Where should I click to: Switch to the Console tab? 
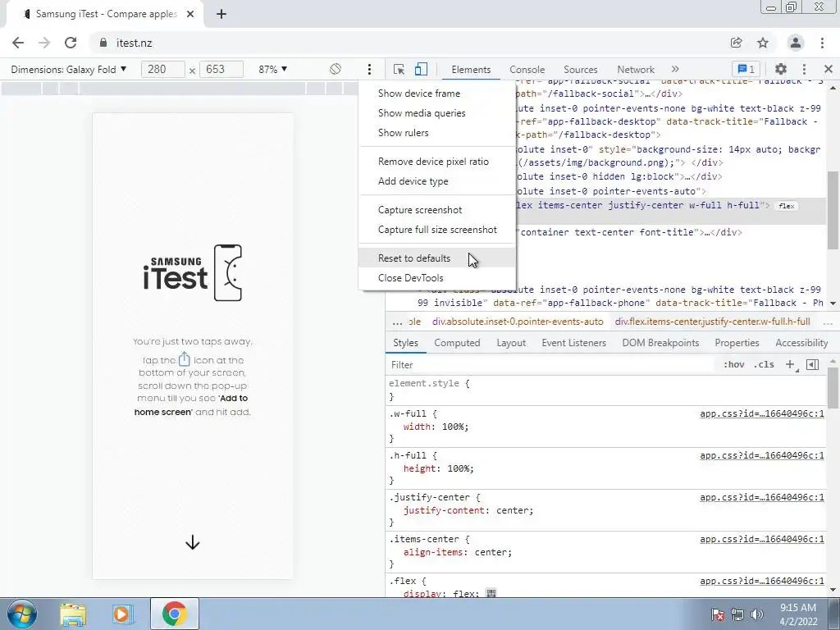(x=527, y=70)
